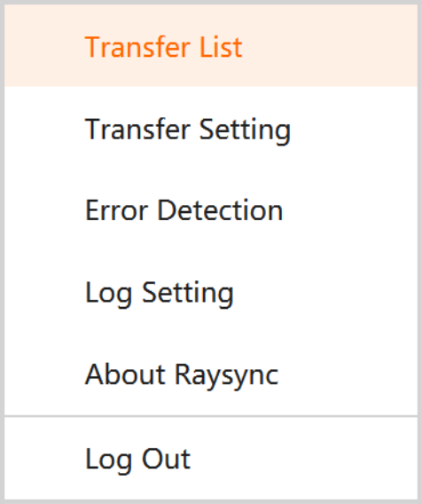The image size is (422, 504).
Task: Launch the Error Detection tool
Action: click(211, 210)
